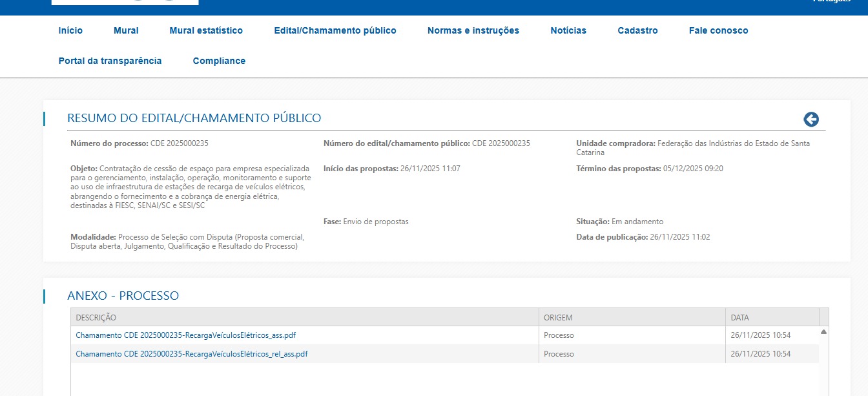Open the Compliance page
The width and height of the screenshot is (868, 396).
(x=219, y=61)
